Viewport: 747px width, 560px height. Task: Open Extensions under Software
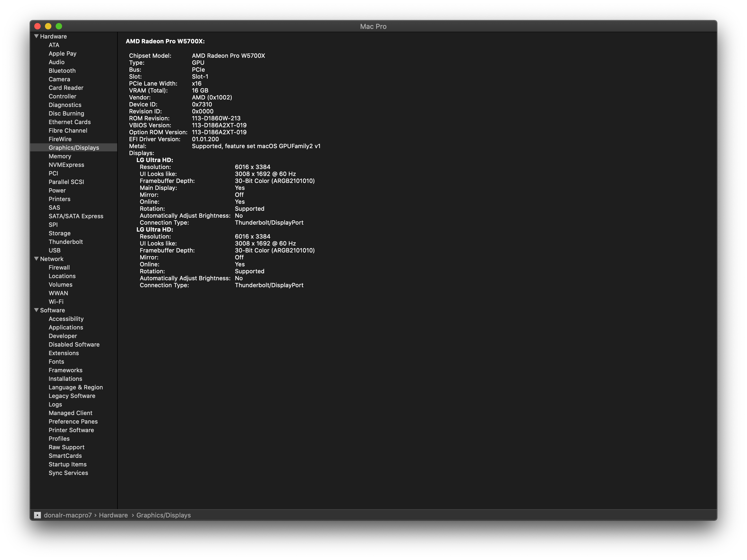coord(63,353)
